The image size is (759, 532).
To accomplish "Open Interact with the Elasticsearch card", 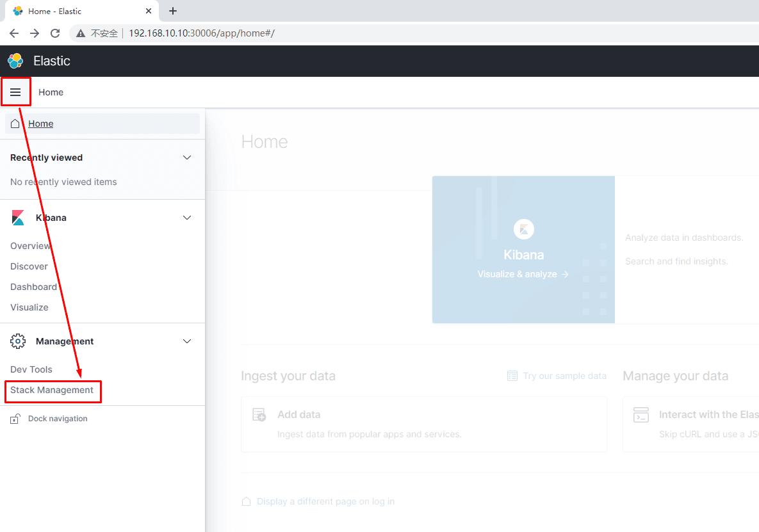I will [708, 414].
